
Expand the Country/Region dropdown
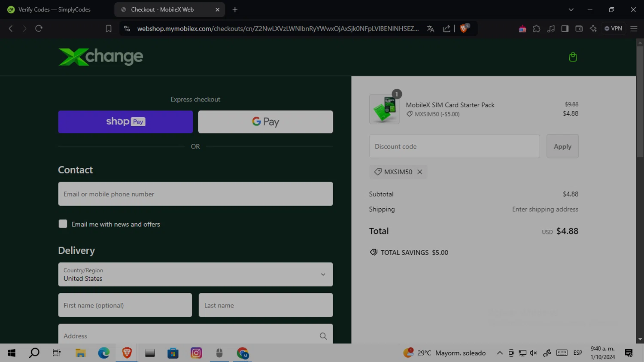click(195, 274)
